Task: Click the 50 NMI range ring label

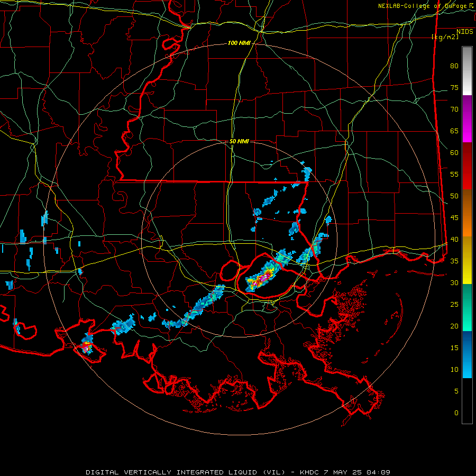Action: [239, 141]
